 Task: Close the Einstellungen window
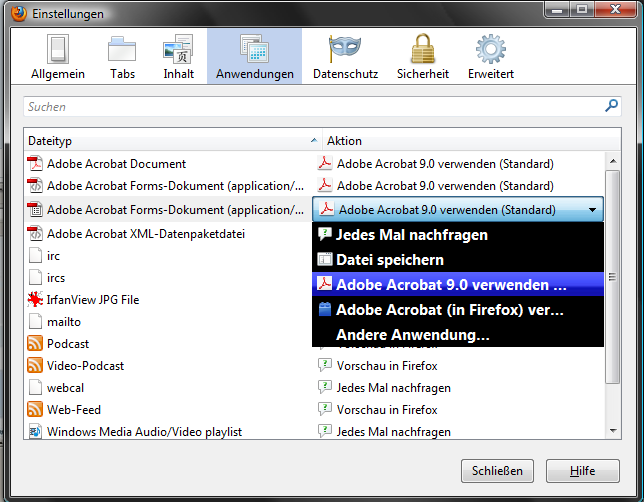[x=615, y=9]
